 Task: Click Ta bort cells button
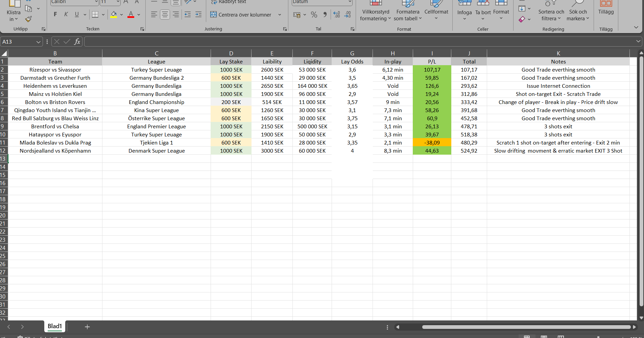(483, 12)
